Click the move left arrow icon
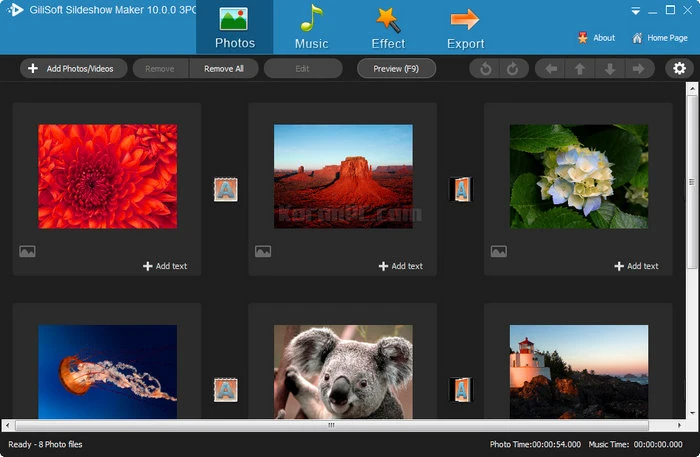Viewport: 700px width, 457px height. pyautogui.click(x=549, y=68)
